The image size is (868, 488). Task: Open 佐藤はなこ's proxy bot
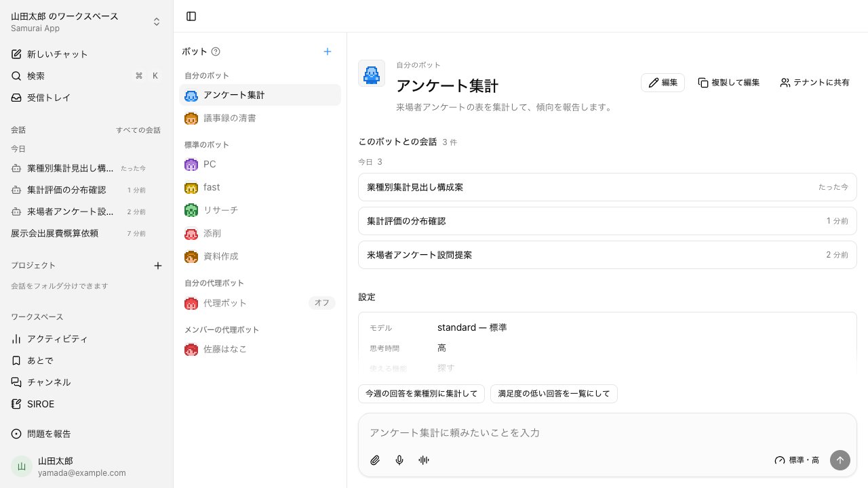point(260,349)
